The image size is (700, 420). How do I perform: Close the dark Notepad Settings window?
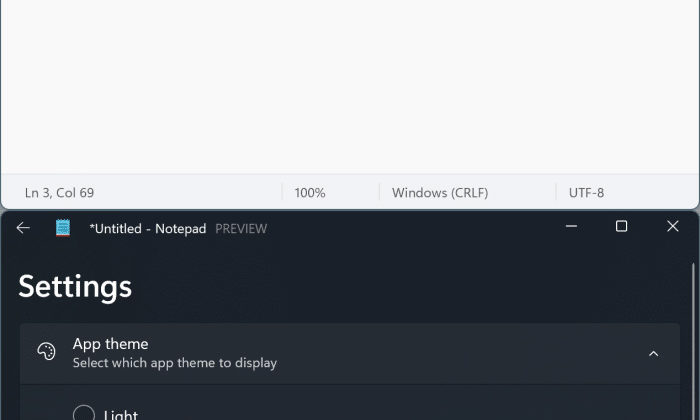tap(673, 226)
